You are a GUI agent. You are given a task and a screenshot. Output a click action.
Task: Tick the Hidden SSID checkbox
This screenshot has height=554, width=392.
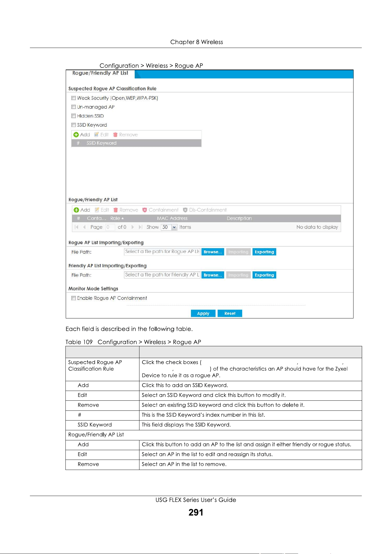[73, 116]
